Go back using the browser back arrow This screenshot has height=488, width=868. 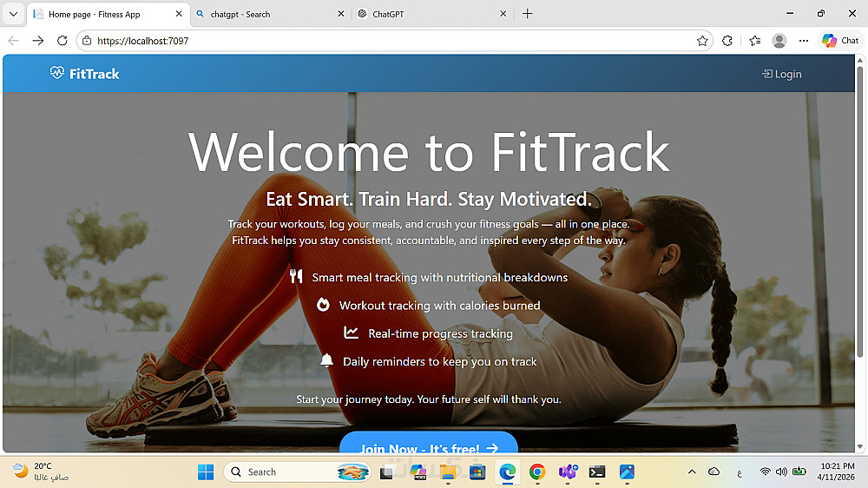14,41
